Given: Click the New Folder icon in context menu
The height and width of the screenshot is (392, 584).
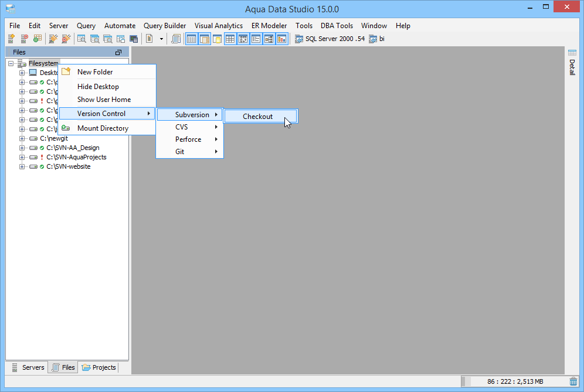Looking at the screenshot, I should (66, 71).
